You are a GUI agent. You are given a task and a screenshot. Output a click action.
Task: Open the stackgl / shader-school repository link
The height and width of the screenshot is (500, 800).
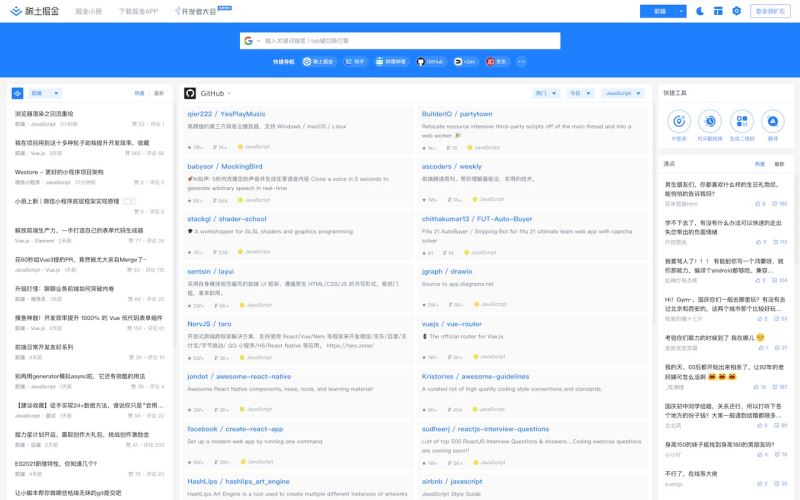[x=227, y=219]
